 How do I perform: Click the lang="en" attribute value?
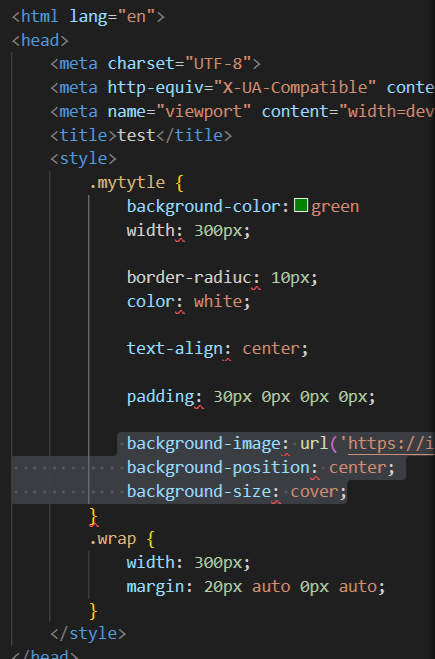click(137, 17)
